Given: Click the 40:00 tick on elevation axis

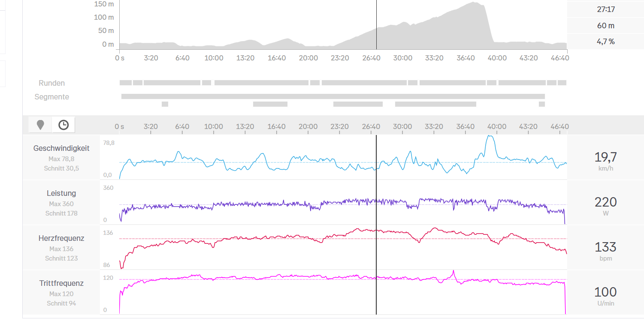Looking at the screenshot, I should (497, 58).
